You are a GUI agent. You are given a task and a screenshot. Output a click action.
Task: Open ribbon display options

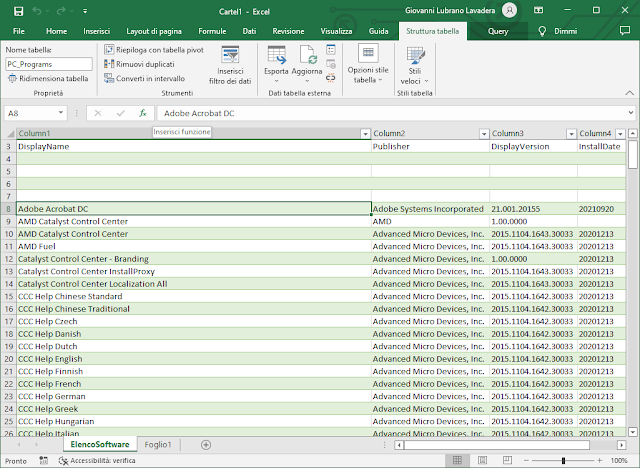click(538, 10)
